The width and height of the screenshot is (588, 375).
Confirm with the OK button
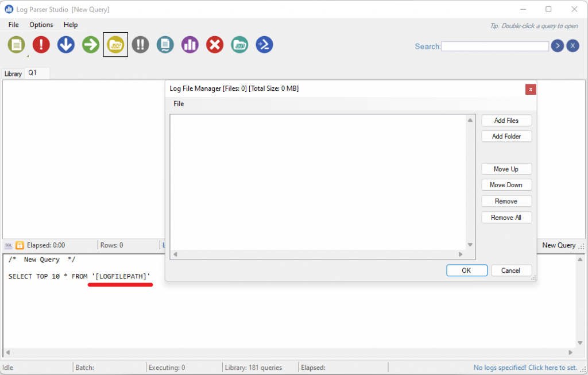pos(466,270)
